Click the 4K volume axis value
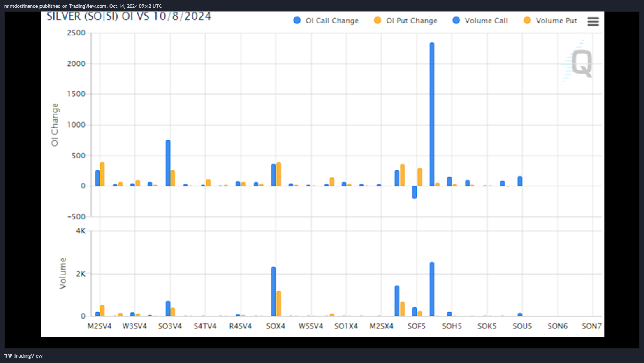644x363 pixels. pos(81,231)
